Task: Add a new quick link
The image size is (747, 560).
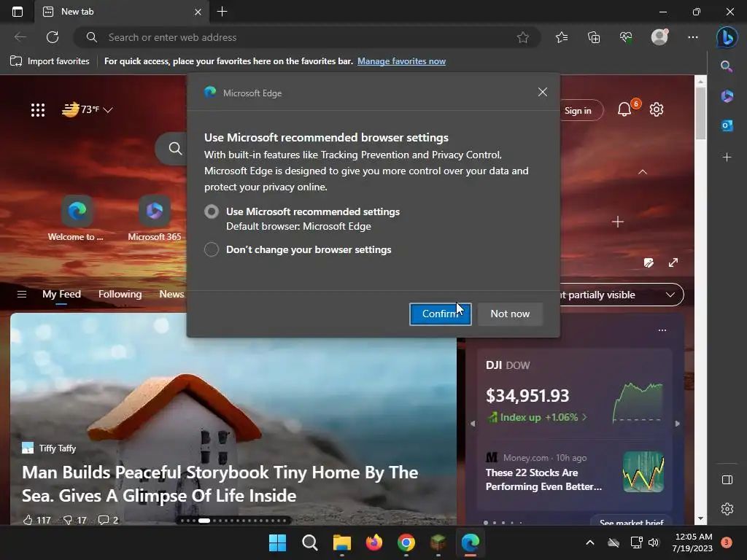Action: [x=617, y=222]
